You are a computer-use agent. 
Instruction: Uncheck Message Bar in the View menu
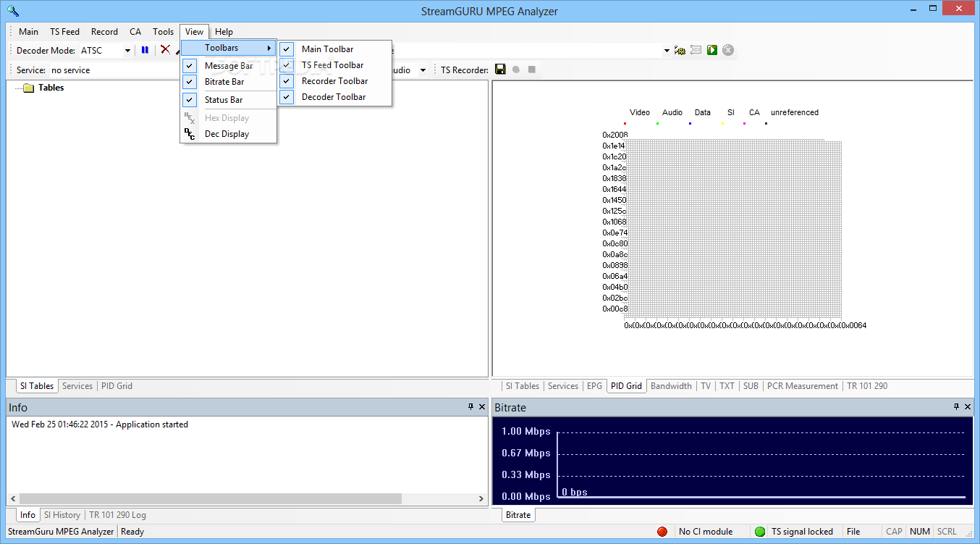click(x=190, y=66)
